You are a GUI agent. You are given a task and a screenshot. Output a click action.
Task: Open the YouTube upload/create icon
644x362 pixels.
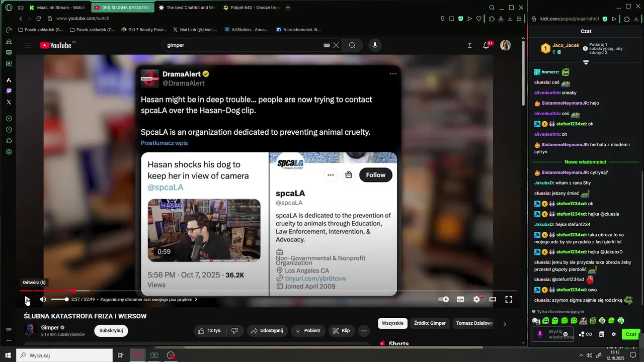point(469,45)
